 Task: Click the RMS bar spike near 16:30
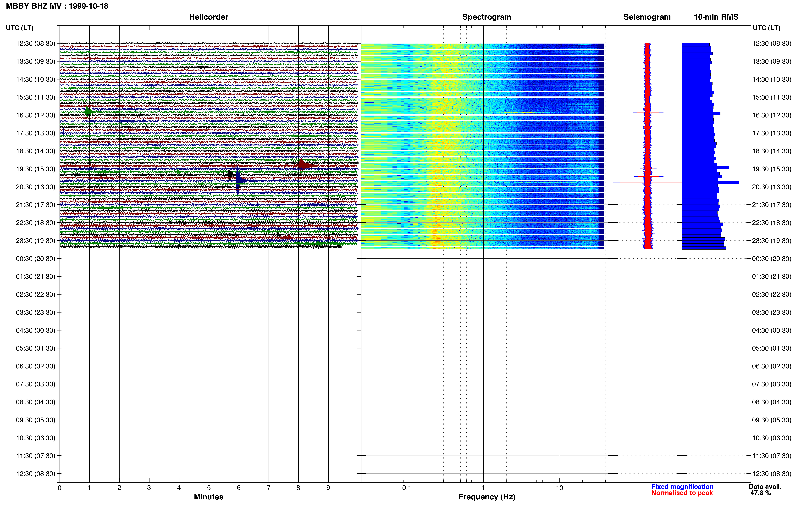tap(701, 113)
